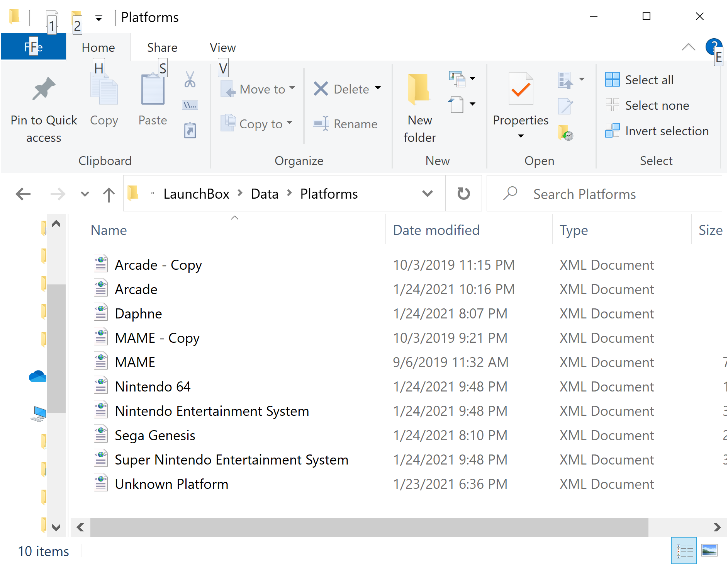The width and height of the screenshot is (728, 565).
Task: Select the Unknown Platform file
Action: 171,484
